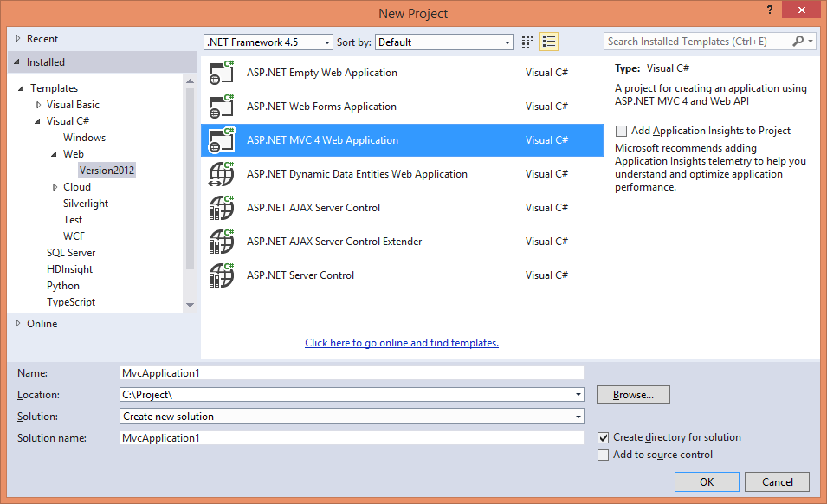Click the Cancel button

(x=778, y=481)
